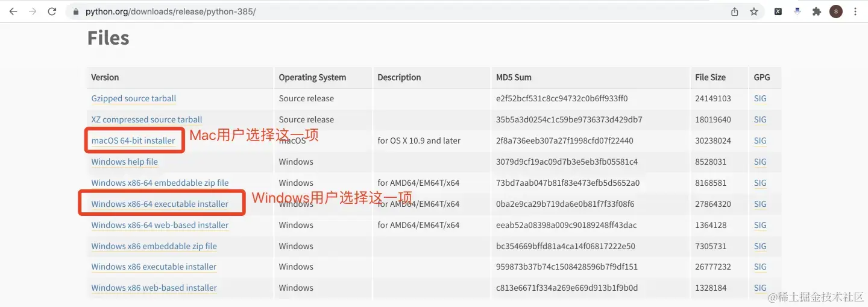The image size is (868, 307).
Task: Go forward to the next page
Action: [33, 11]
